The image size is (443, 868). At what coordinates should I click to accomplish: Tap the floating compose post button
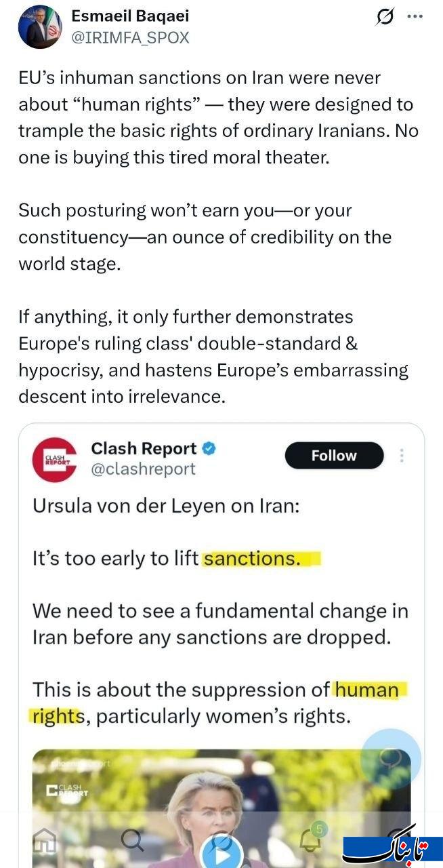pyautogui.click(x=391, y=758)
